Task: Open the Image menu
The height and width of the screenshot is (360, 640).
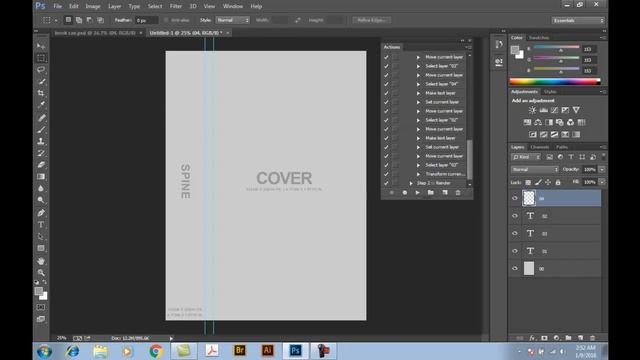Action: (x=93, y=6)
